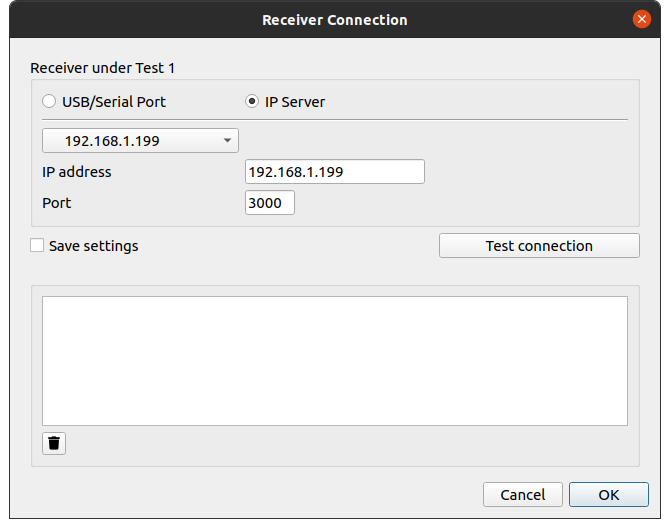Click into the IP address text field

[334, 172]
